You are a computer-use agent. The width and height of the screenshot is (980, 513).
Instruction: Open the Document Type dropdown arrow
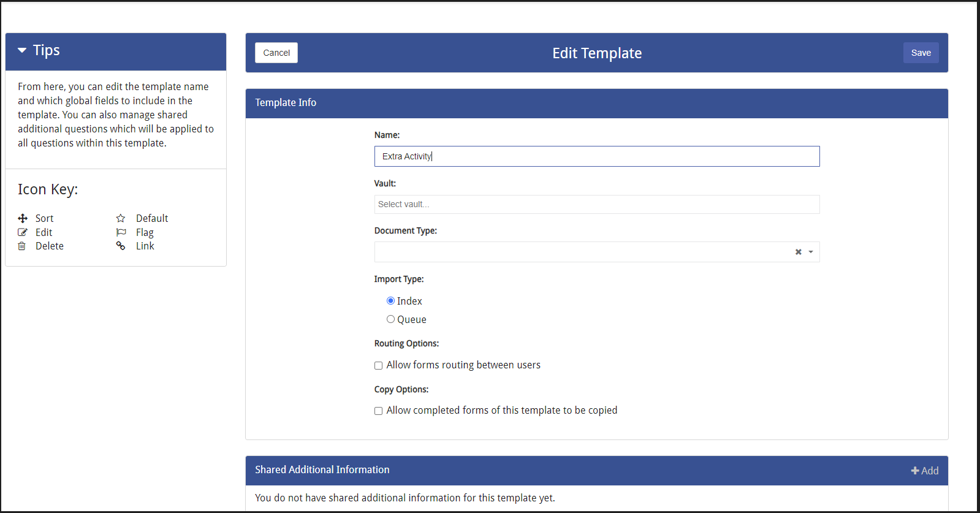[811, 252]
